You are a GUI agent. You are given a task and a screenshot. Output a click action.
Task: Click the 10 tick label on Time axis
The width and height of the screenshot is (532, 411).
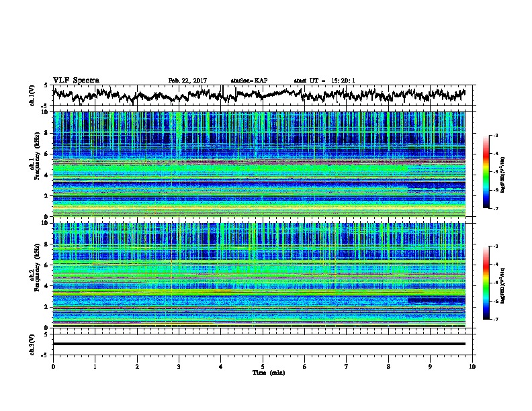(x=472, y=367)
